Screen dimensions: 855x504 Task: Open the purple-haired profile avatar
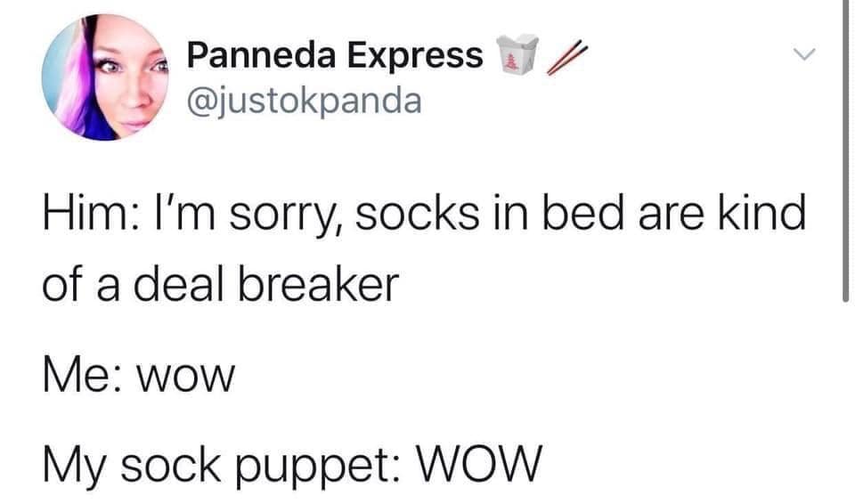[105, 77]
